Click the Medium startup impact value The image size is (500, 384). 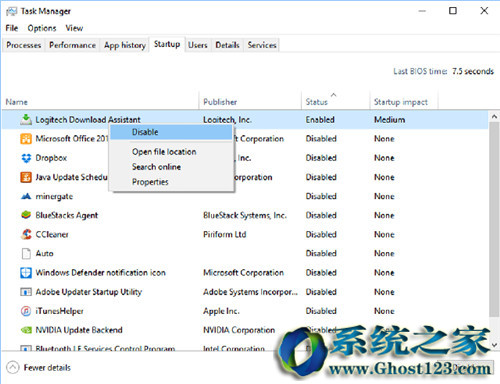coord(389,120)
